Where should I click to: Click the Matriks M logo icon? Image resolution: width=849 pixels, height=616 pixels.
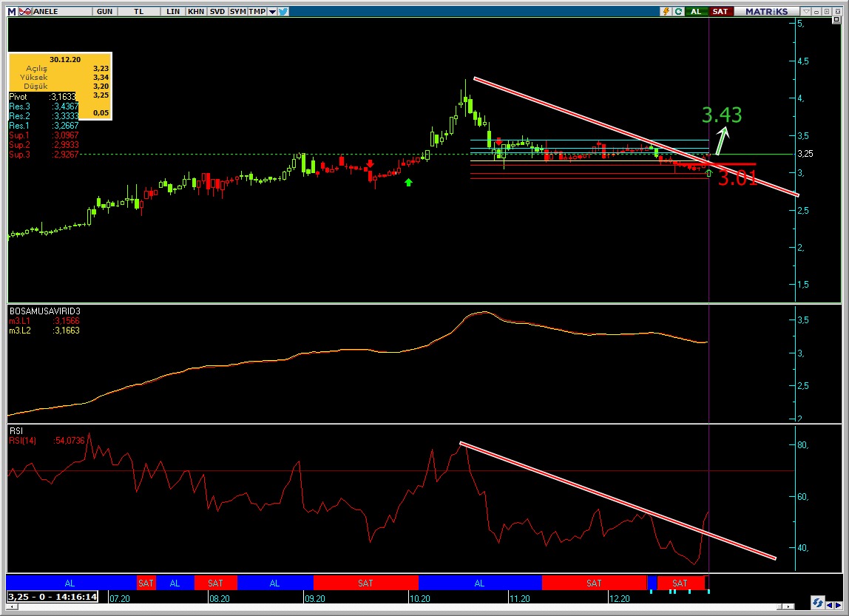click(10, 12)
